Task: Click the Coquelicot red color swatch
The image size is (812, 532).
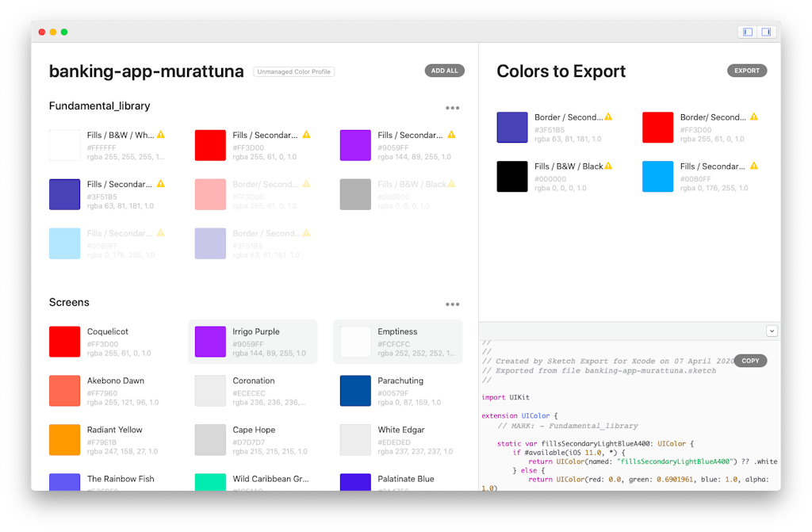Action: tap(64, 341)
